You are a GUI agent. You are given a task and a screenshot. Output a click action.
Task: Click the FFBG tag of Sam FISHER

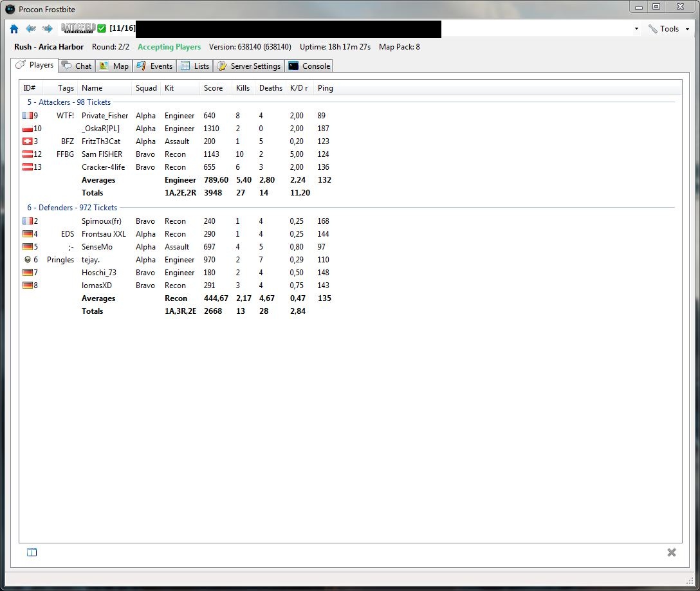65,154
